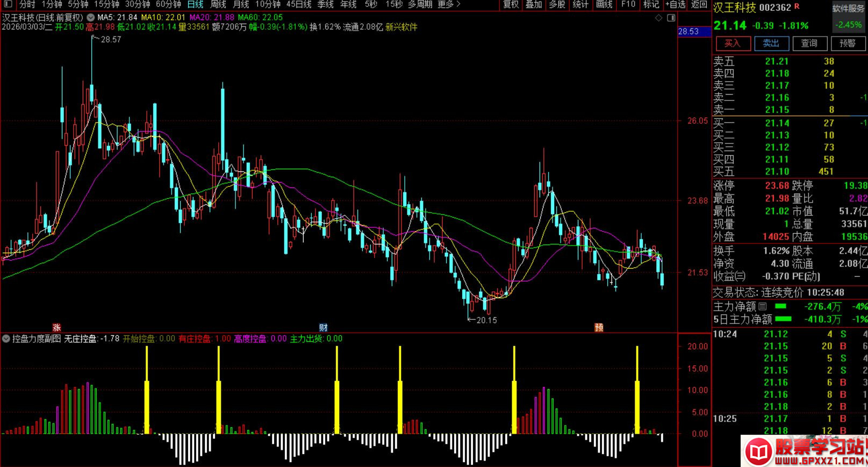
Task: Click the red 涨 marker on the timeline
Action: click(56, 328)
